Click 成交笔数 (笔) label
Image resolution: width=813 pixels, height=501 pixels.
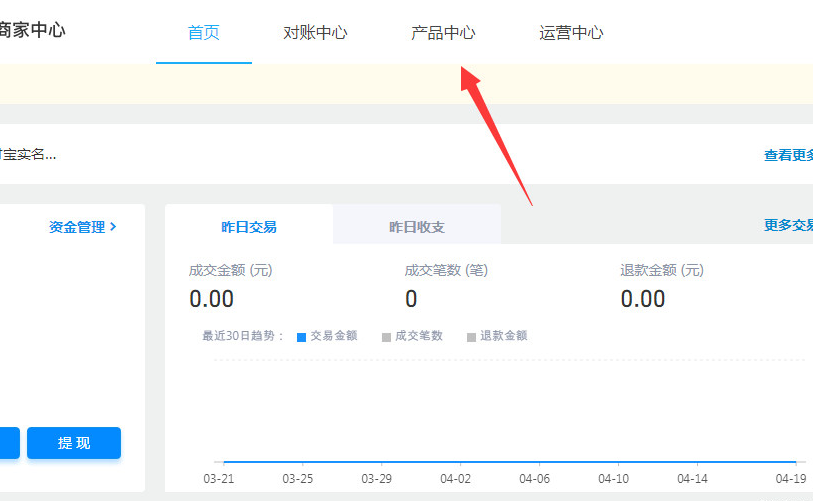[446, 270]
